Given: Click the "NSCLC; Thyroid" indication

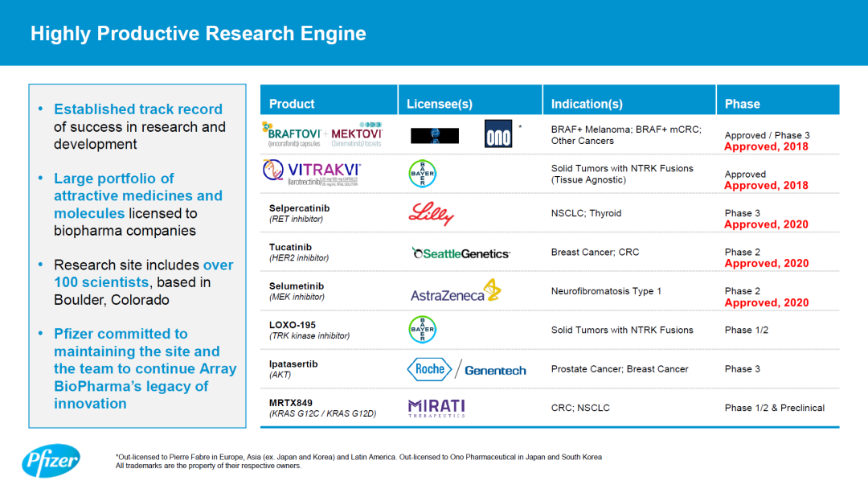Looking at the screenshot, I should coord(586,213).
